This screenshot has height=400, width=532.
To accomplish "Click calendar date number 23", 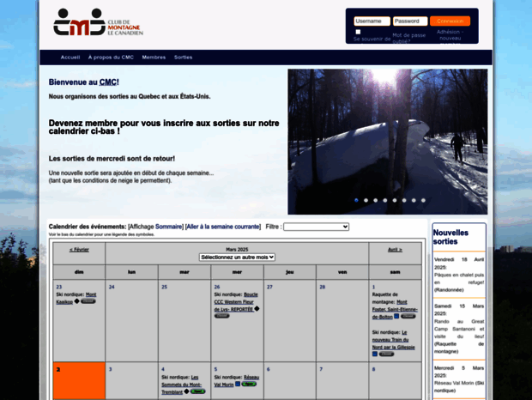I will coord(58,287).
